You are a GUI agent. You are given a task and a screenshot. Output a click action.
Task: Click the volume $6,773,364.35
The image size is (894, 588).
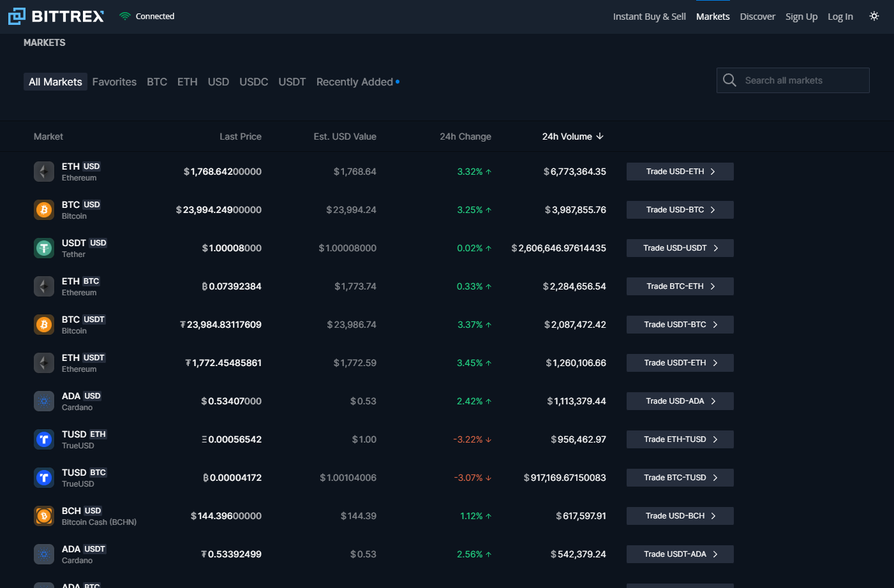pyautogui.click(x=575, y=172)
